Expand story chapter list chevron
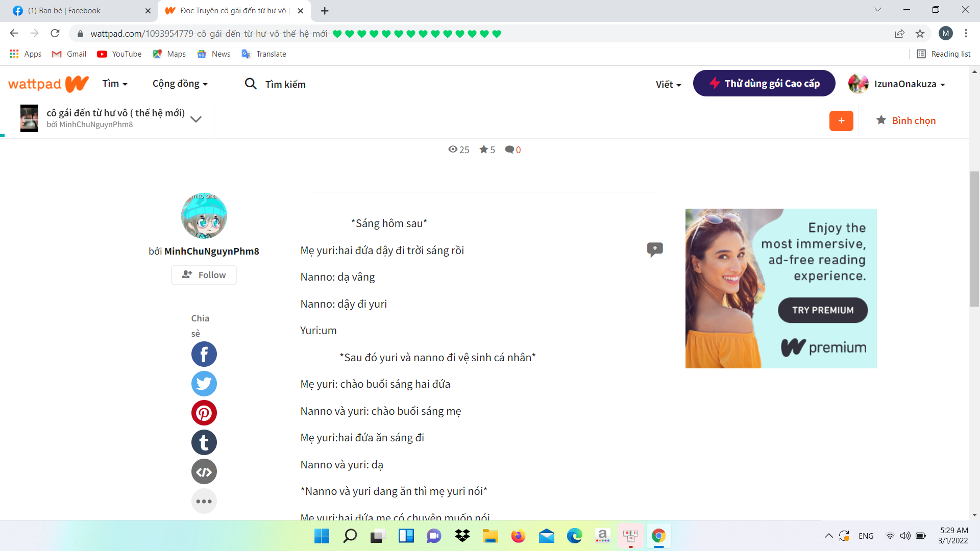 [x=195, y=119]
